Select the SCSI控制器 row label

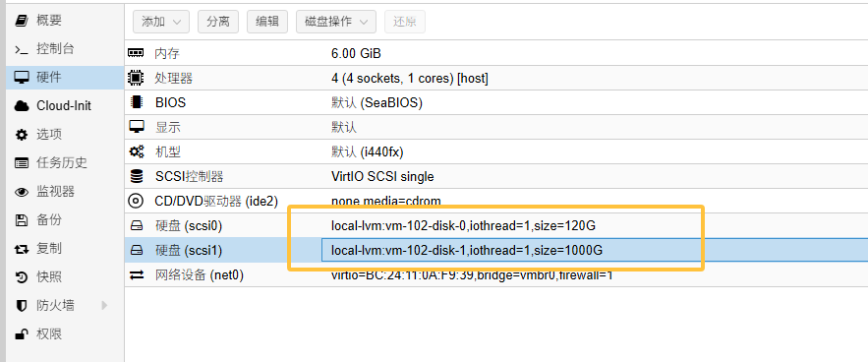tap(190, 177)
